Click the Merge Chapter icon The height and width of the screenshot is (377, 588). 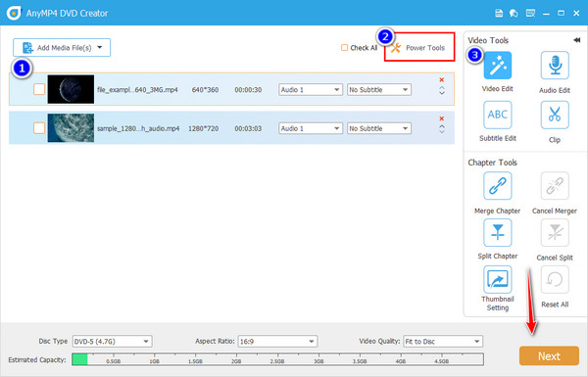pos(497,186)
